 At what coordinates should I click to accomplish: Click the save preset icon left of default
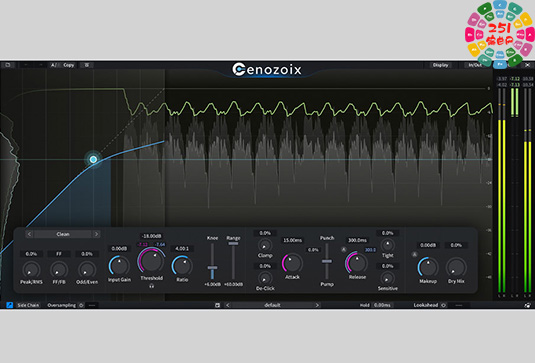coord(217,305)
